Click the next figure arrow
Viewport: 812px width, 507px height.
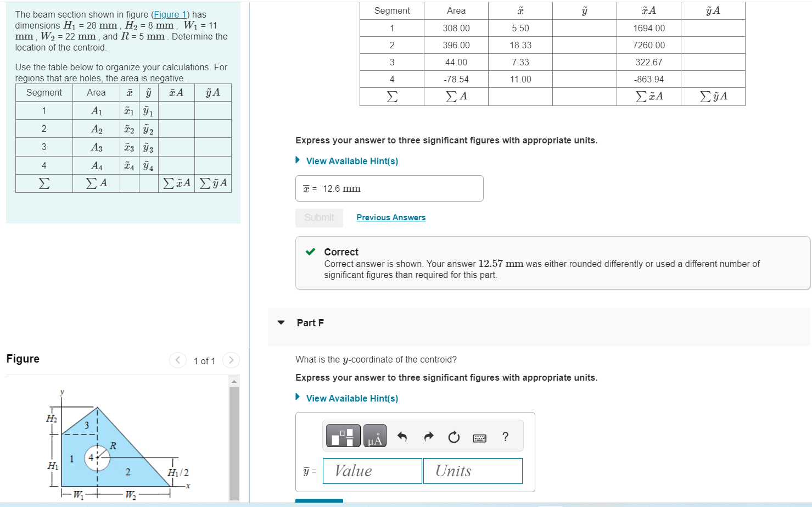click(231, 360)
